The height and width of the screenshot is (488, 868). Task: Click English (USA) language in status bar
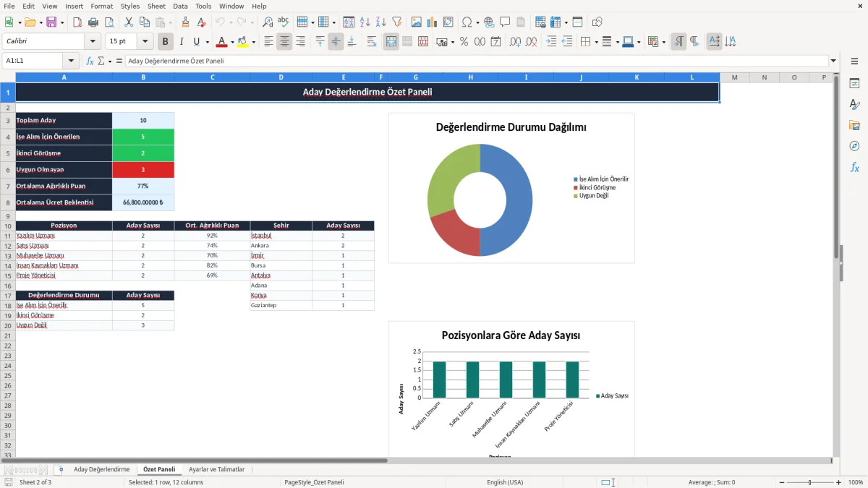pyautogui.click(x=505, y=482)
